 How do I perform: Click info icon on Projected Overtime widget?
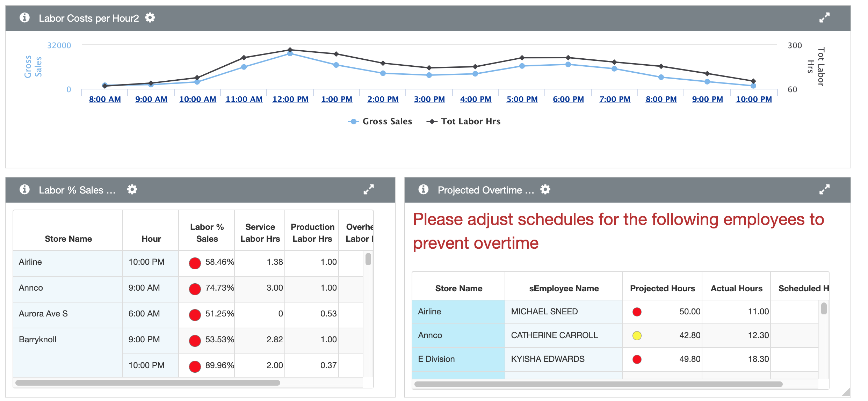click(423, 189)
